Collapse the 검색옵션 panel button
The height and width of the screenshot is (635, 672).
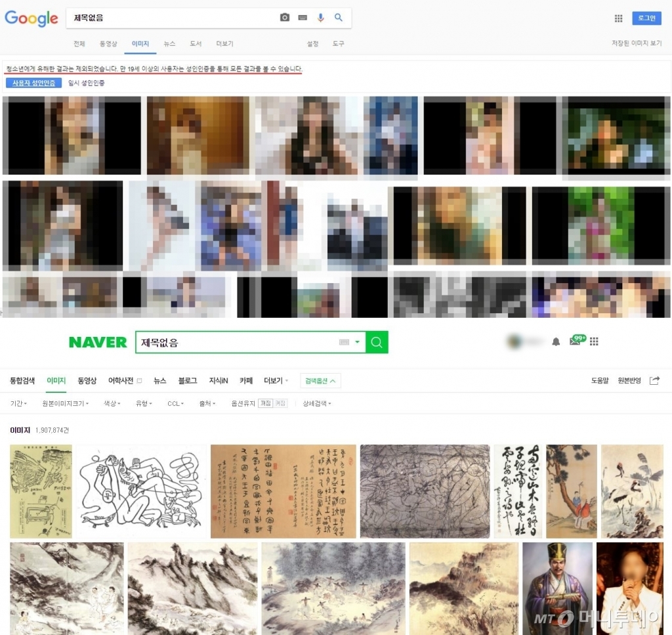pyautogui.click(x=320, y=381)
